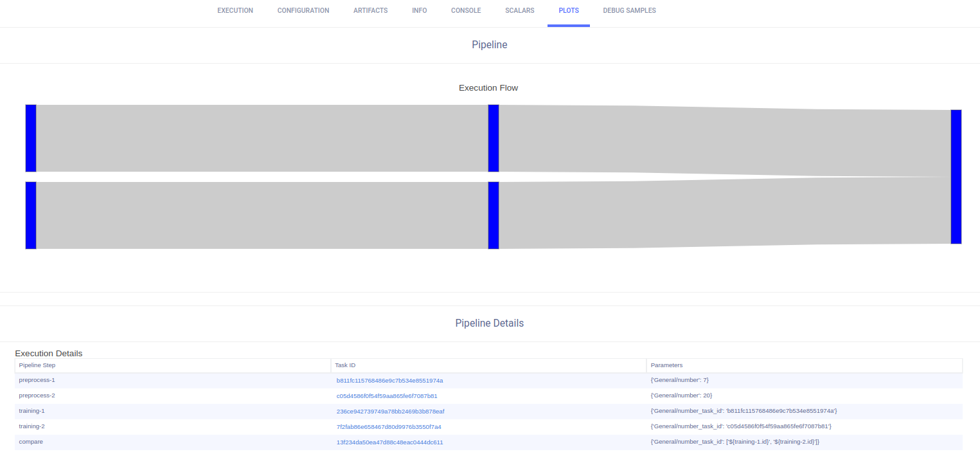Select the lower middle blue Sankey node
The height and width of the screenshot is (454, 980).
coord(494,215)
